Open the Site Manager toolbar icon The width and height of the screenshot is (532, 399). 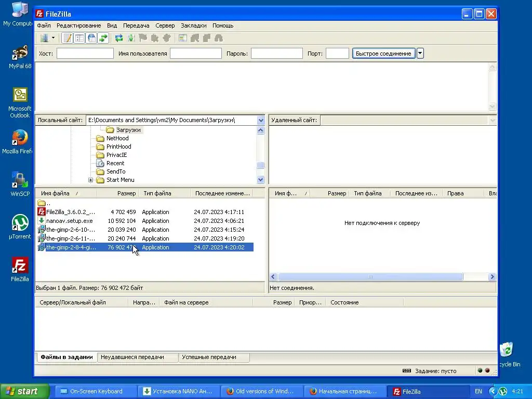44,38
